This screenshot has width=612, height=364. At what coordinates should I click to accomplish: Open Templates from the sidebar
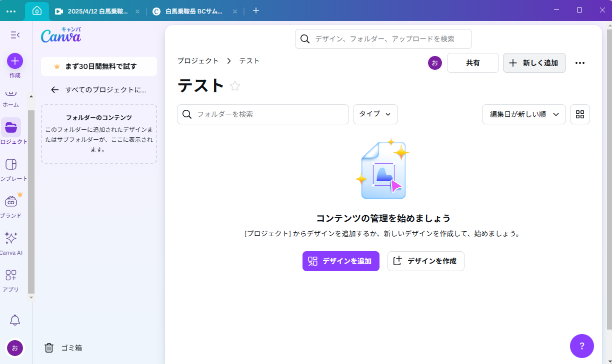[x=11, y=165]
